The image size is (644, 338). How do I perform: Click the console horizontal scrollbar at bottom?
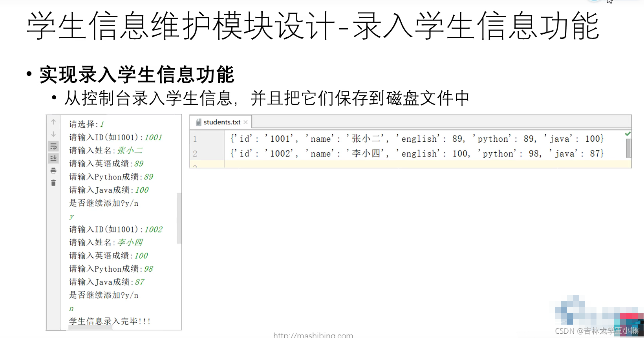[x=91, y=327]
